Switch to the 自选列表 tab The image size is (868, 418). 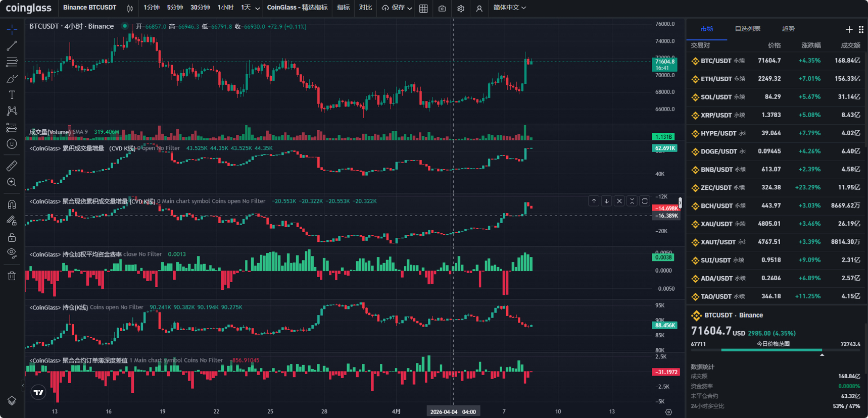coord(747,29)
